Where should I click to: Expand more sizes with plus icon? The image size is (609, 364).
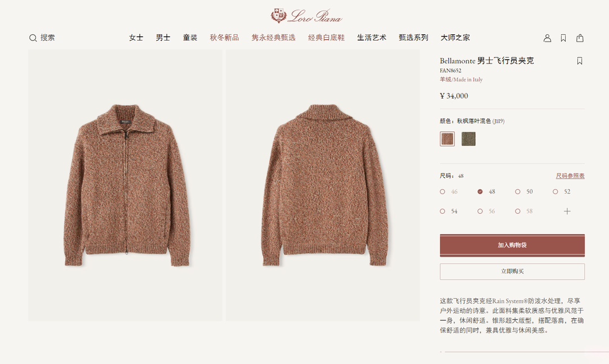(x=567, y=211)
